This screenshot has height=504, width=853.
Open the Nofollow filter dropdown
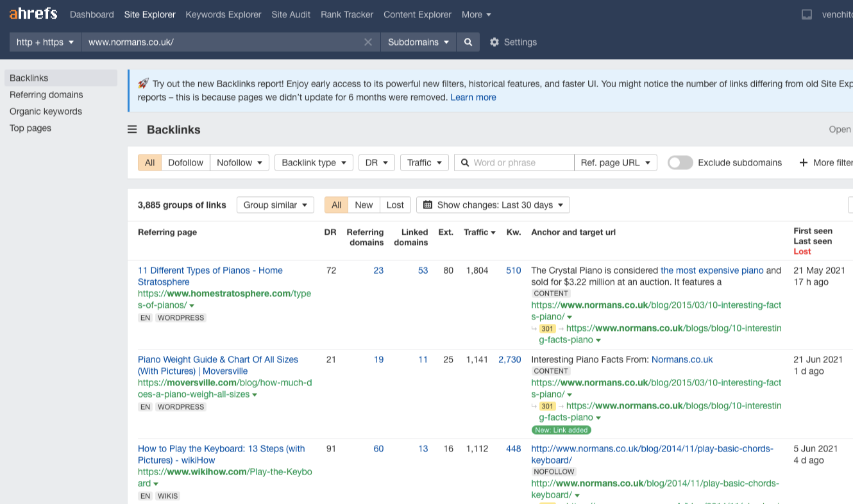(240, 163)
